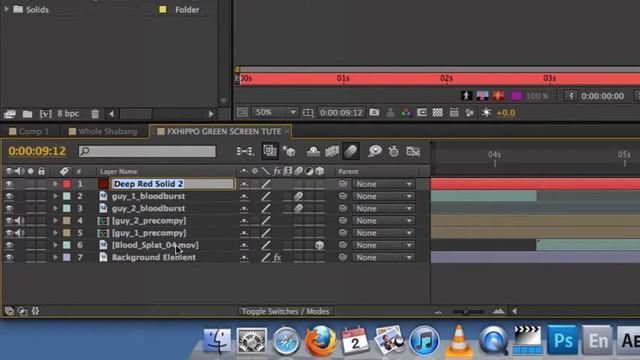Create new composition icon in Project panel
Viewport: 640px width, 360px height.
click(45, 114)
